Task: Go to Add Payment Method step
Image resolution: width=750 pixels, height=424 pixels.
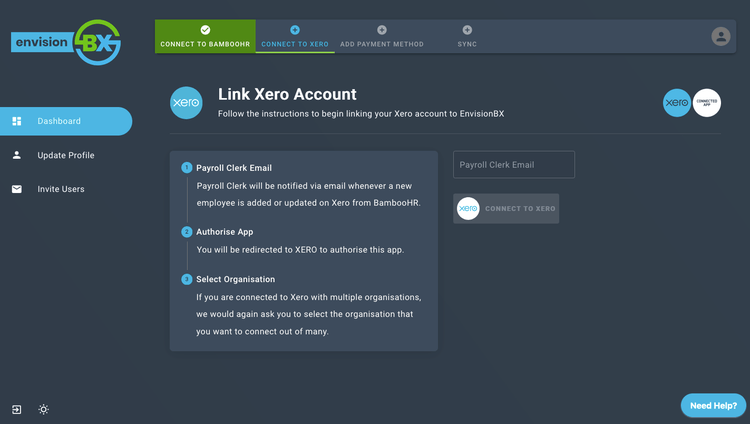Action: pyautogui.click(x=381, y=37)
